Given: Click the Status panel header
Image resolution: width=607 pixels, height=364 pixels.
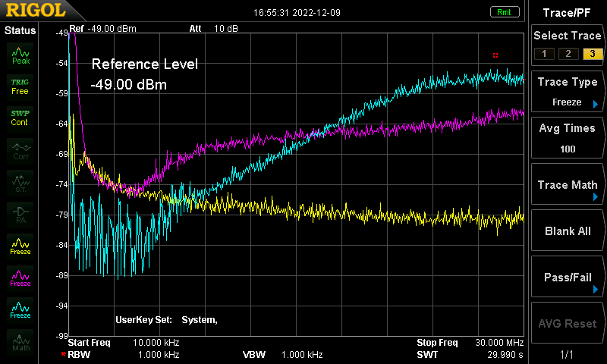Looking at the screenshot, I should point(20,30).
